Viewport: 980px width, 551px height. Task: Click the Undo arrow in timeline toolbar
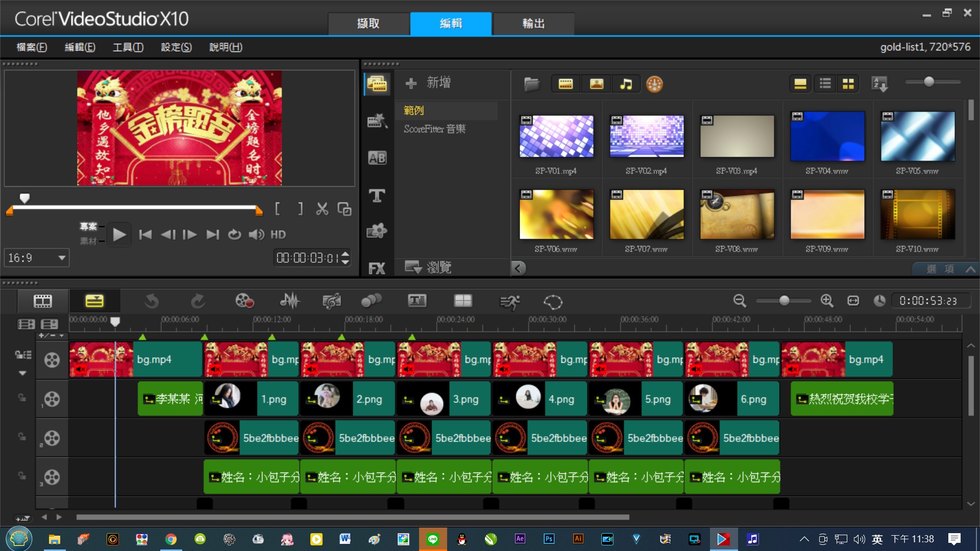point(152,302)
